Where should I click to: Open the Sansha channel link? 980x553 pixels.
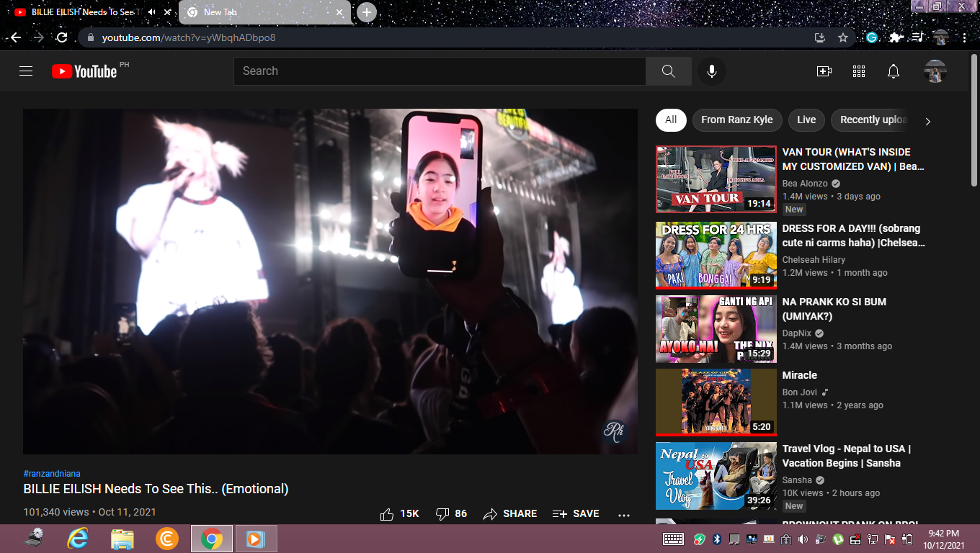[797, 480]
